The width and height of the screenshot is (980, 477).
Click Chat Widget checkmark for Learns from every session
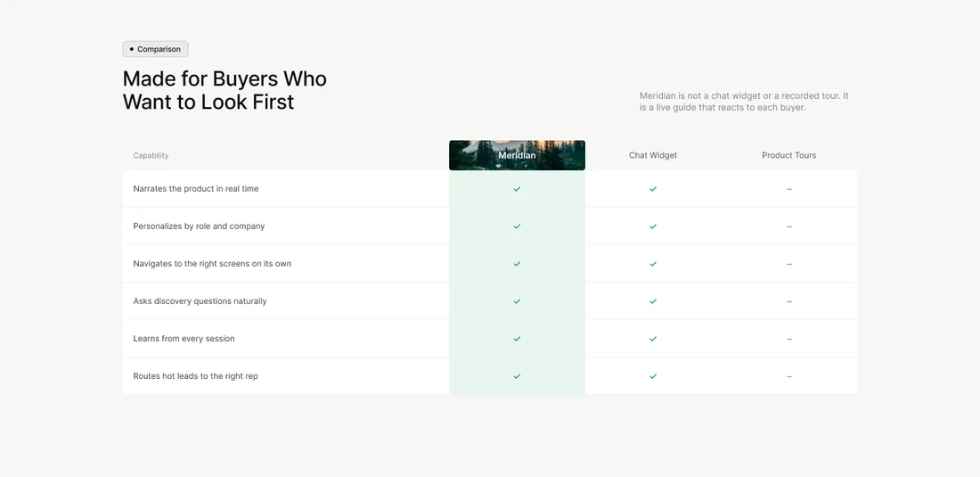[x=653, y=339]
